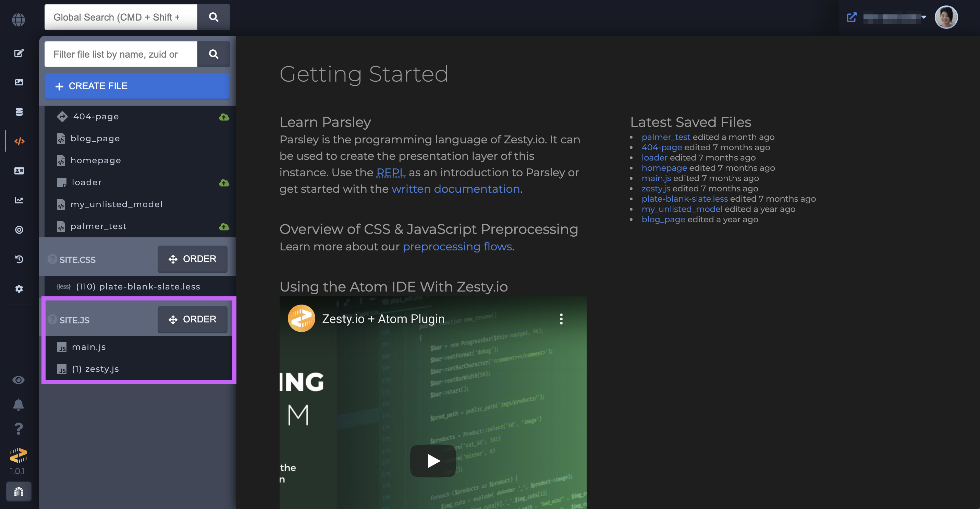Toggle the preview eye icon in sidebar
The width and height of the screenshot is (980, 509).
[x=18, y=380]
